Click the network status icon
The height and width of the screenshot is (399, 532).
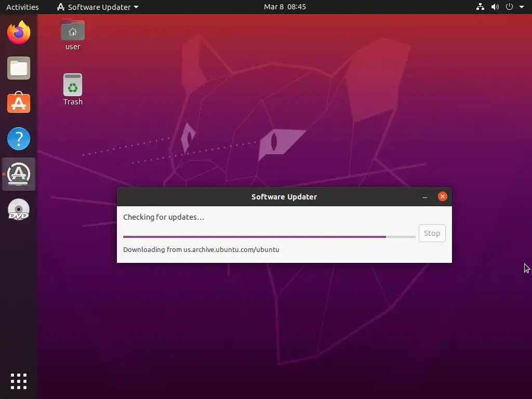coord(480,7)
